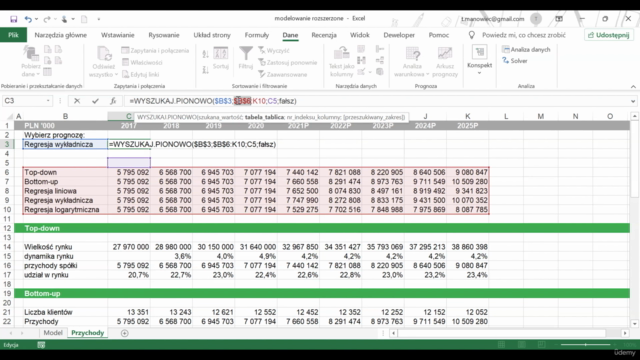Click the insert function fx icon
The height and width of the screenshot is (360, 640).
click(113, 101)
